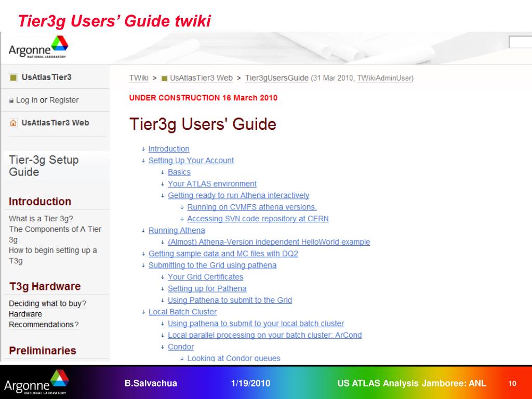This screenshot has height=399, width=532.
Task: Open Using Pathena to submit to the Grid
Action: click(x=230, y=300)
